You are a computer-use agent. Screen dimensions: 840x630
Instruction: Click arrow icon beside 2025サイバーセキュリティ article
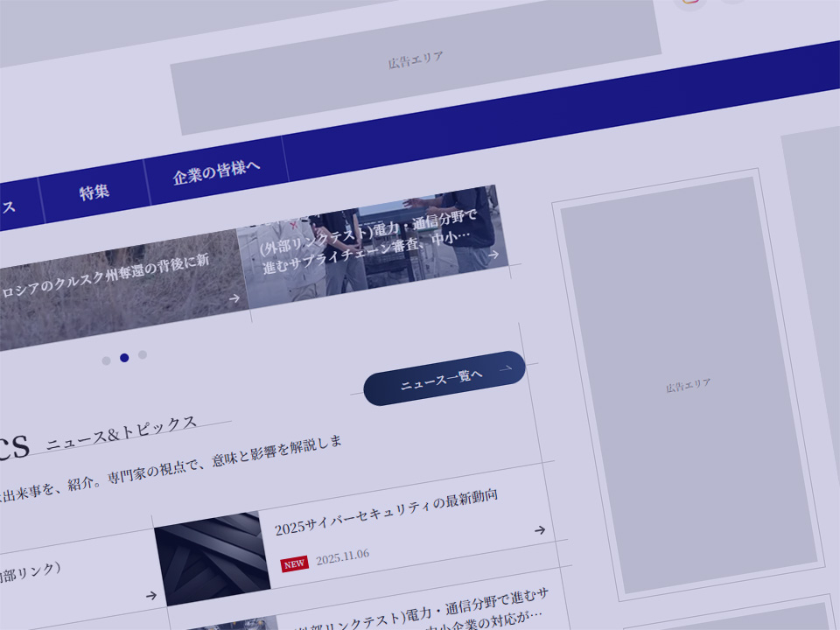pyautogui.click(x=540, y=529)
